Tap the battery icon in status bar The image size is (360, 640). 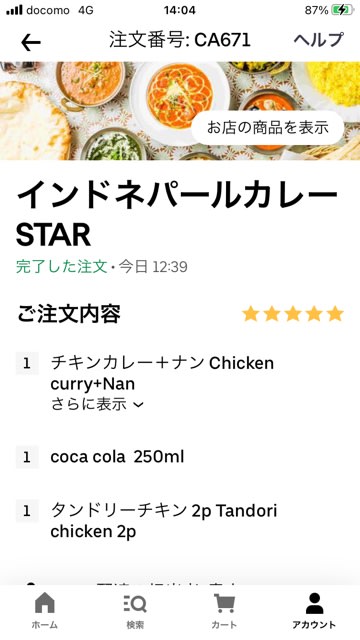(342, 11)
